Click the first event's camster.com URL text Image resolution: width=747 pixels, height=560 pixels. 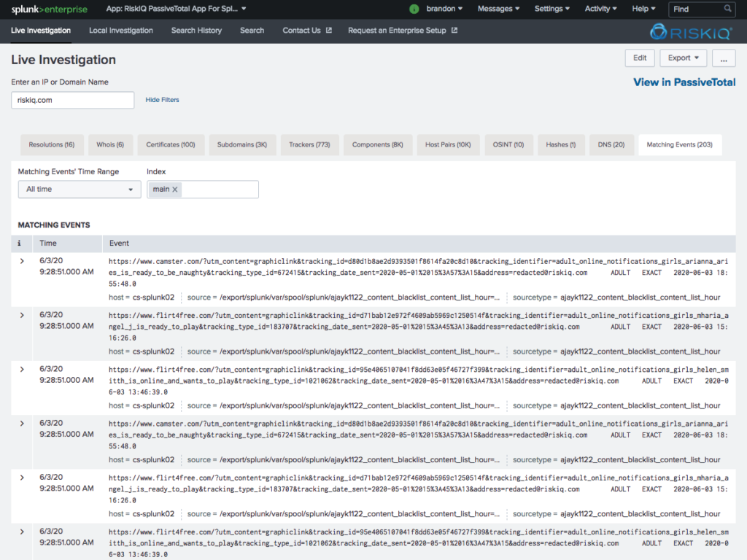tap(418, 273)
